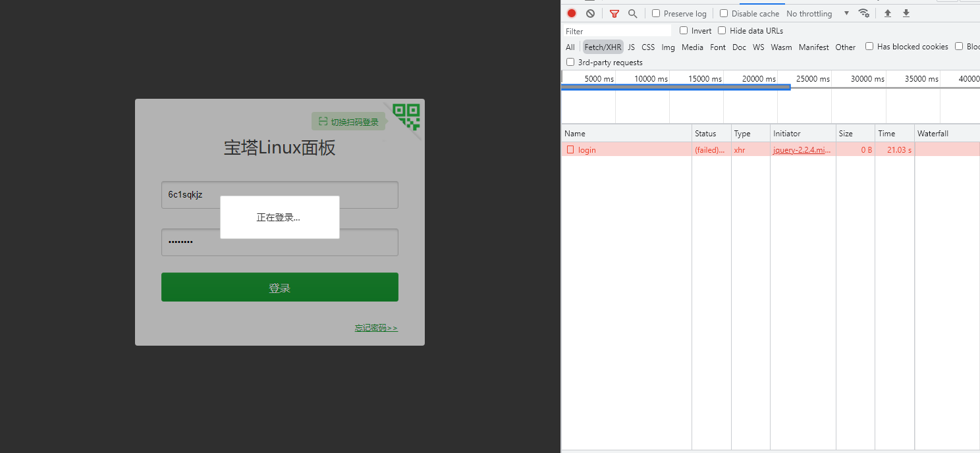Tick the Invert checkbox

684,30
